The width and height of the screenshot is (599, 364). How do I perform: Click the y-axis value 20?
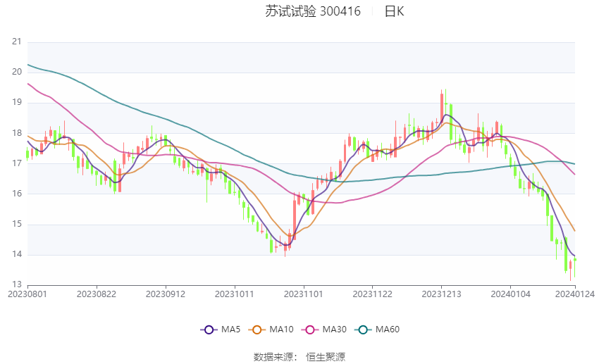[x=17, y=72]
